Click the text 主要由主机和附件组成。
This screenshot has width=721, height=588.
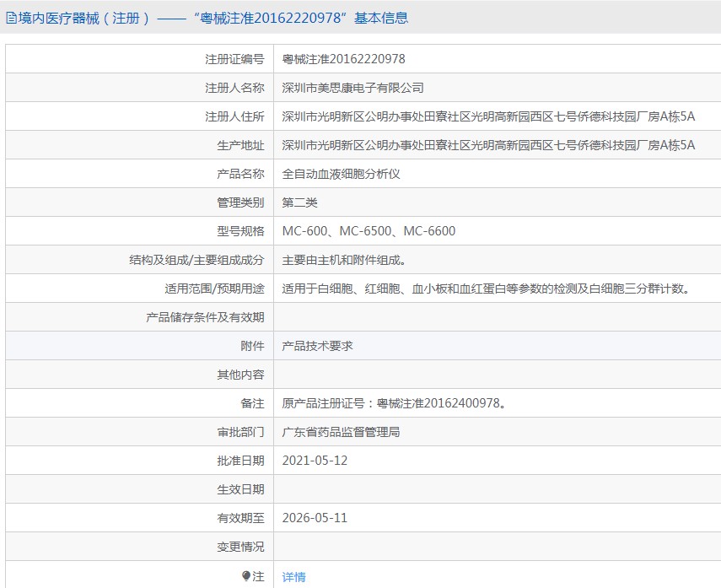[344, 260]
